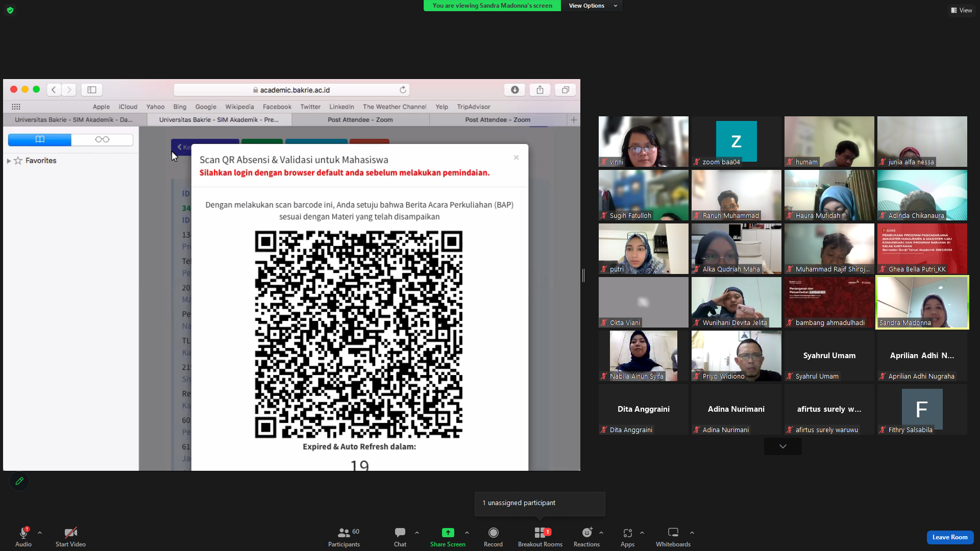Start recording with the Record button
The width and height of the screenshot is (980, 551).
click(493, 537)
